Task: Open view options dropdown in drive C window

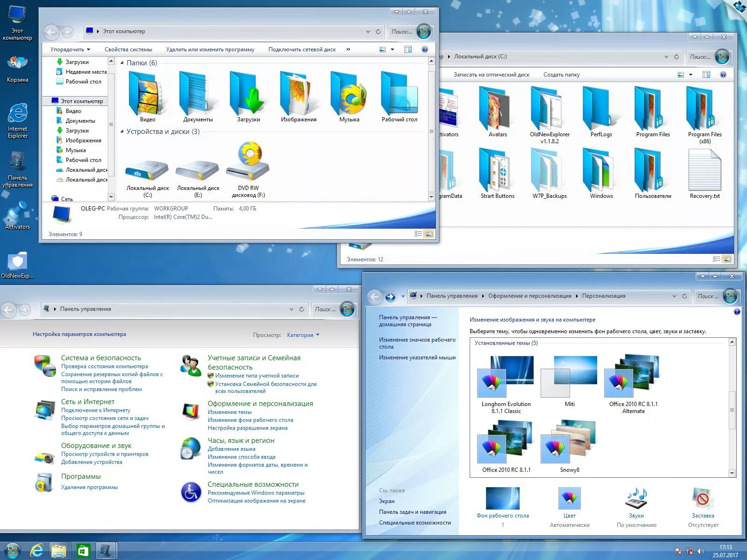Action: 691,75
